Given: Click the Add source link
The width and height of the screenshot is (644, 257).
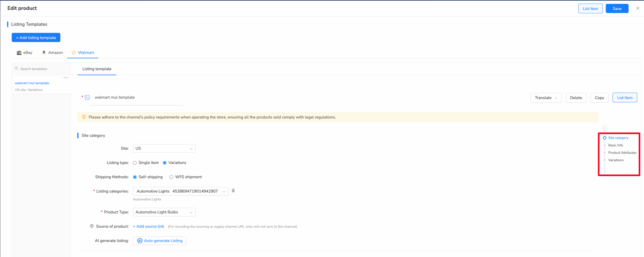Looking at the screenshot, I should pyautogui.click(x=148, y=226).
